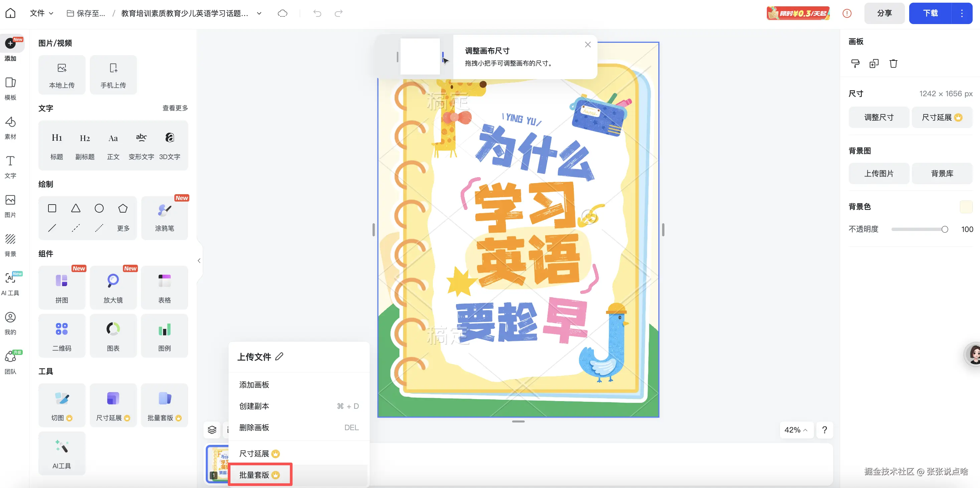980x488 pixels.
Task: Open the layers panel icon
Action: pyautogui.click(x=212, y=430)
